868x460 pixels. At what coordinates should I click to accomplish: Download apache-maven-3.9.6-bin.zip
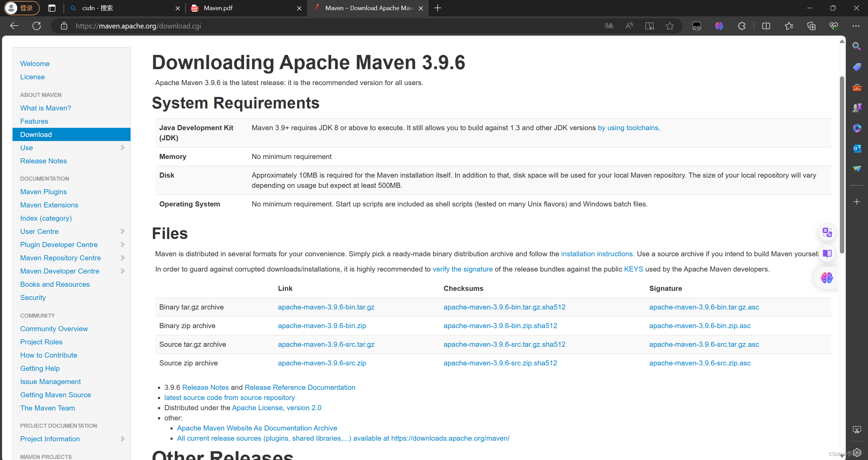click(x=321, y=325)
